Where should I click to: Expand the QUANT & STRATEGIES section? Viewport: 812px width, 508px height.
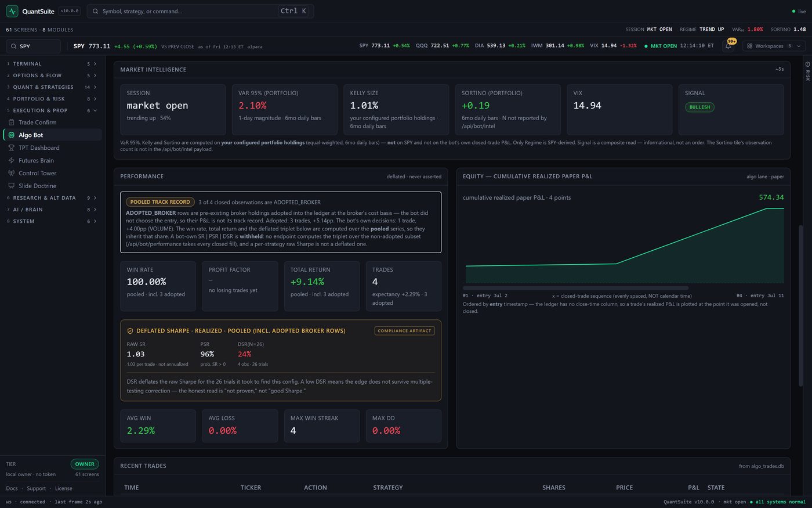(x=52, y=87)
